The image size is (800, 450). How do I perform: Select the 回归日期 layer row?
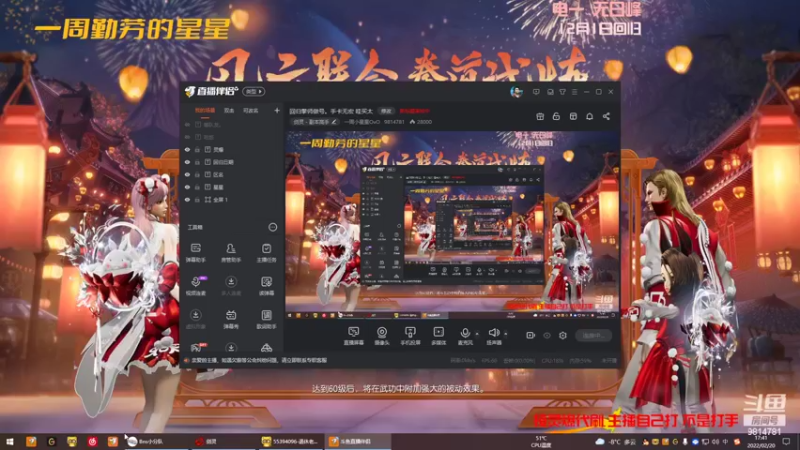pyautogui.click(x=232, y=162)
